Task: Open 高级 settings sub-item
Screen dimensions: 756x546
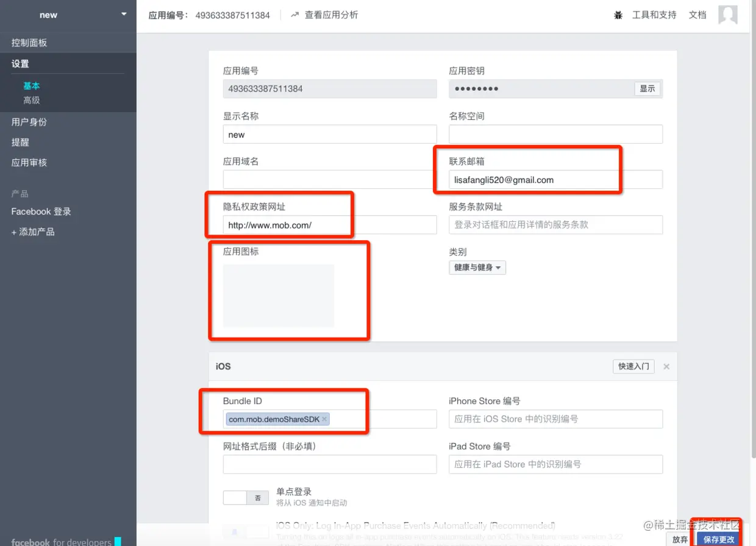Action: pos(32,100)
